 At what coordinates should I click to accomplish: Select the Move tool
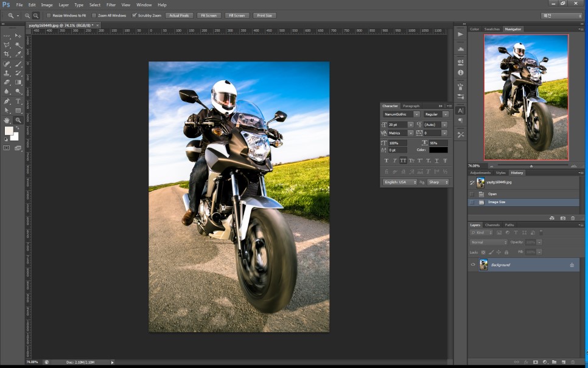click(18, 35)
